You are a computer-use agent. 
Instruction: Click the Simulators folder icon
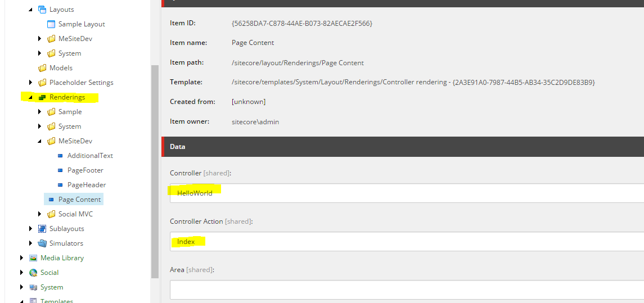(42, 243)
